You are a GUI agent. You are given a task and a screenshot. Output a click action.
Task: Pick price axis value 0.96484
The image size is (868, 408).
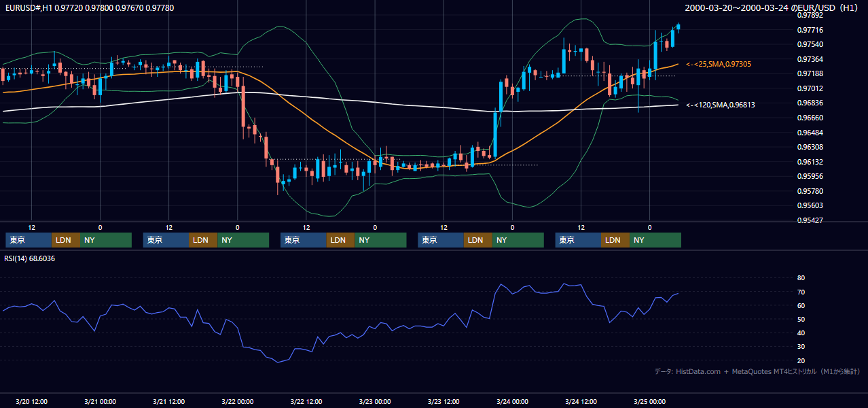[x=810, y=133]
